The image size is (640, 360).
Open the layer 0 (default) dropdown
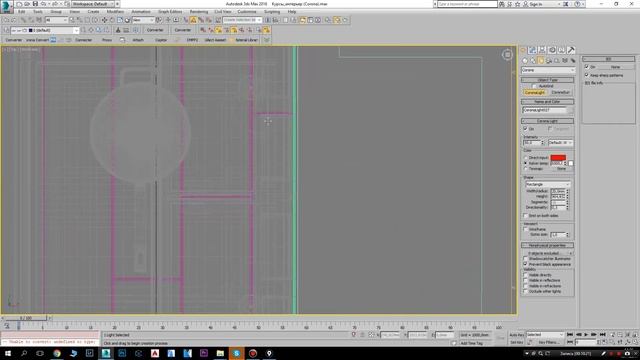[44, 30]
